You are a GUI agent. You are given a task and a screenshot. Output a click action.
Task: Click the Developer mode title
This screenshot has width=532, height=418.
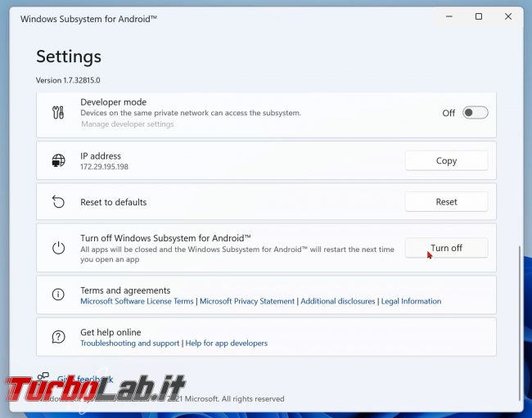[x=113, y=102]
